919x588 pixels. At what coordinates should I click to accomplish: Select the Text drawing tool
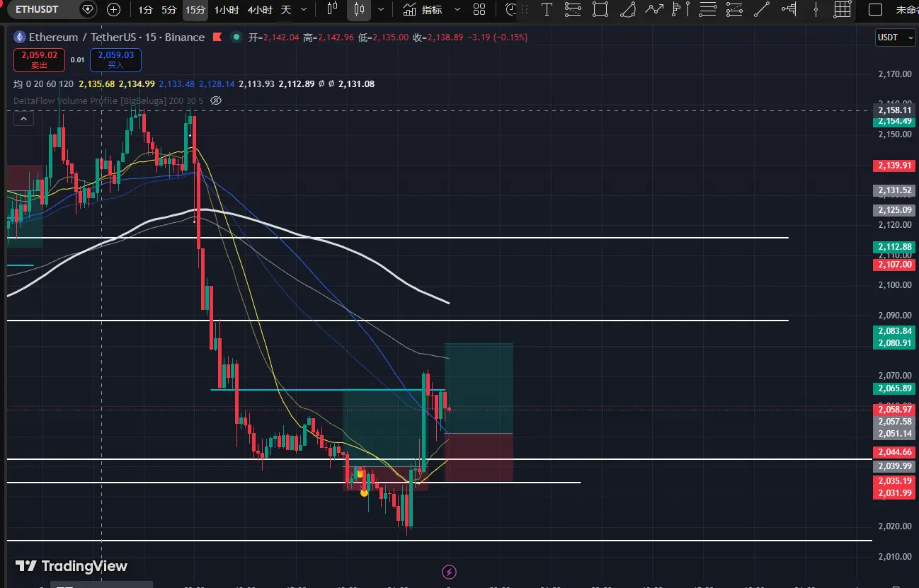click(x=547, y=9)
